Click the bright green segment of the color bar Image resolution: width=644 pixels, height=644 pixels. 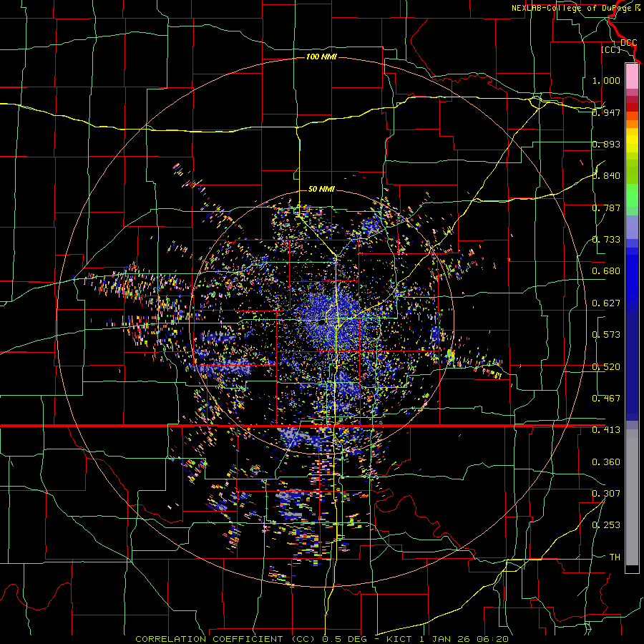[632, 195]
